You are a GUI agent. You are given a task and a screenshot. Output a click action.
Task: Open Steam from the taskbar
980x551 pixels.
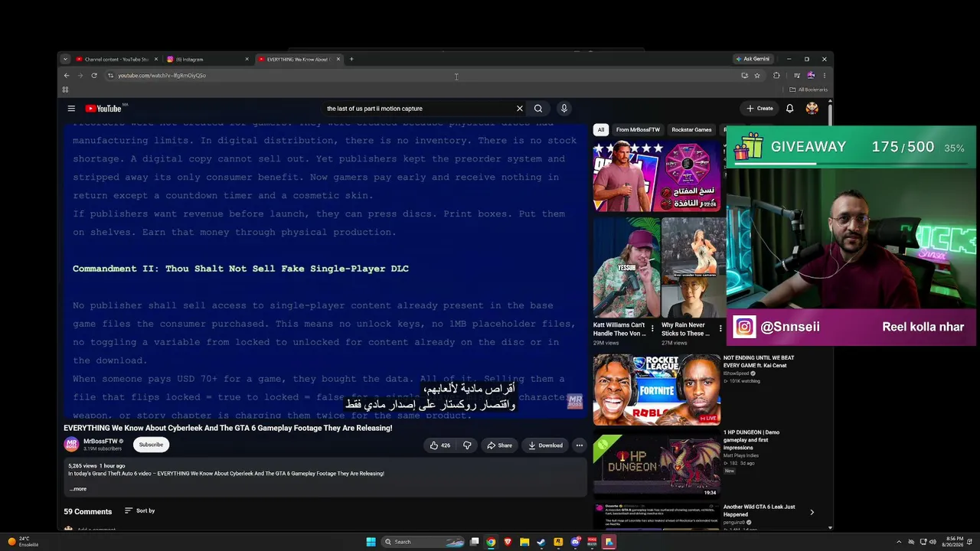pyautogui.click(x=541, y=542)
